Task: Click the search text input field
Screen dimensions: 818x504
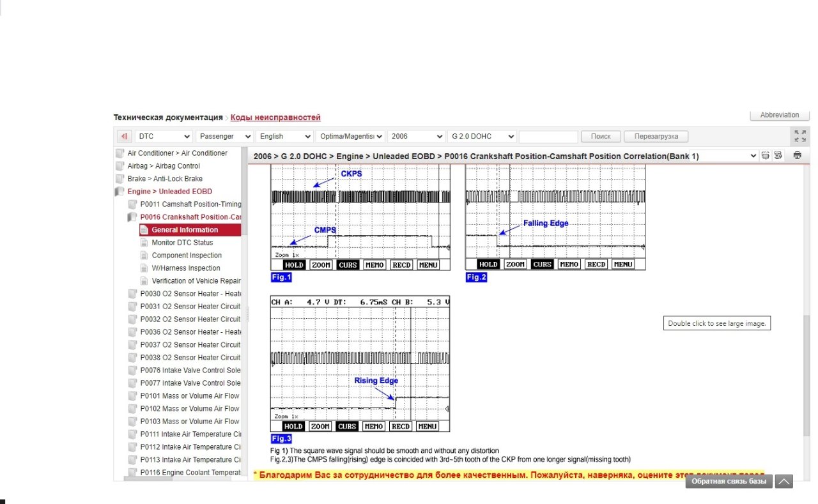Action: click(548, 137)
